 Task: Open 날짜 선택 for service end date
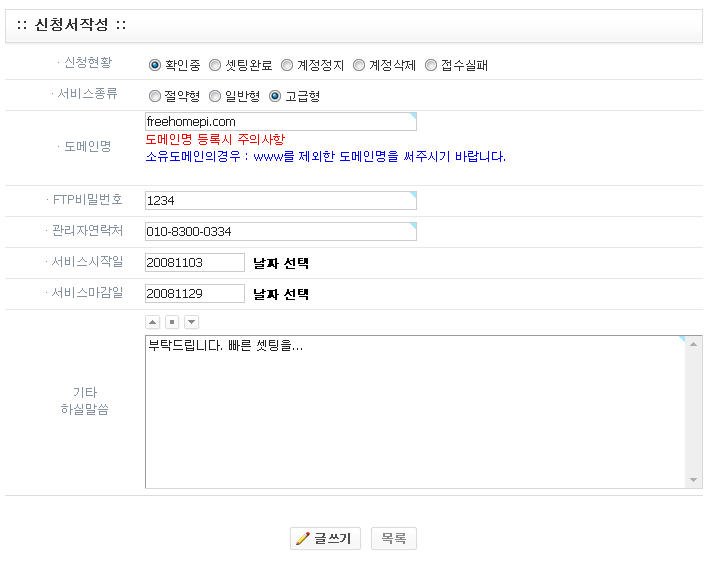coord(281,294)
